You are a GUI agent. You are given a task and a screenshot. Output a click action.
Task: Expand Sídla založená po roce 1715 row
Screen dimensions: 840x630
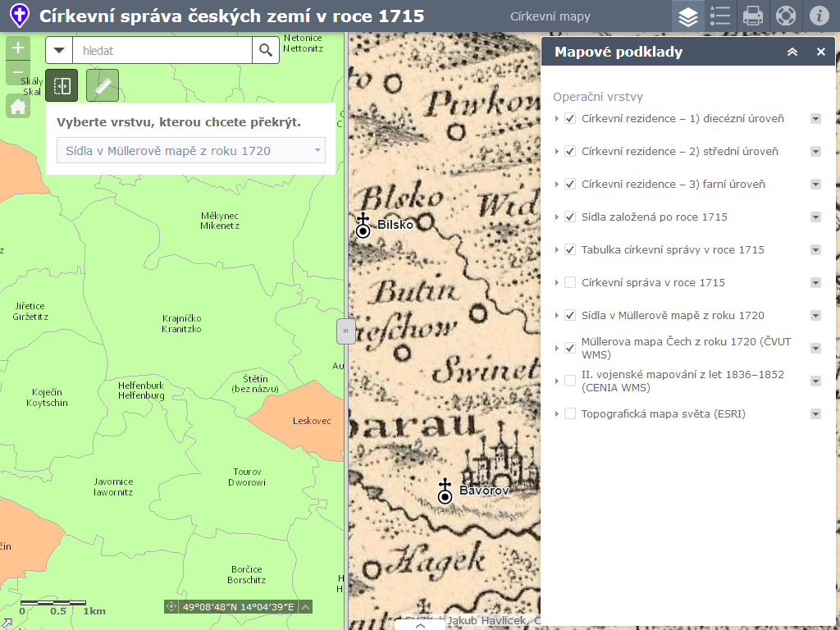pyautogui.click(x=557, y=217)
